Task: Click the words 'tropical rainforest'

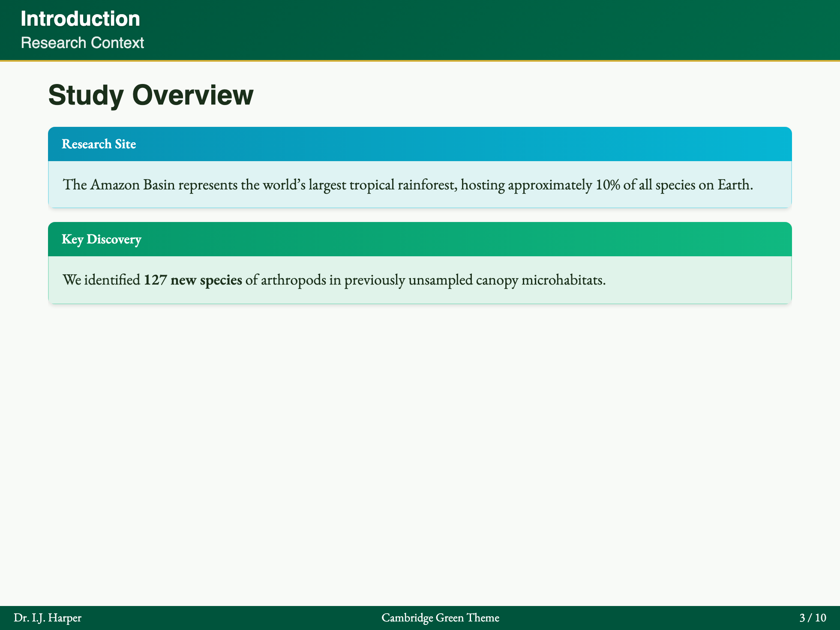Action: click(403, 185)
